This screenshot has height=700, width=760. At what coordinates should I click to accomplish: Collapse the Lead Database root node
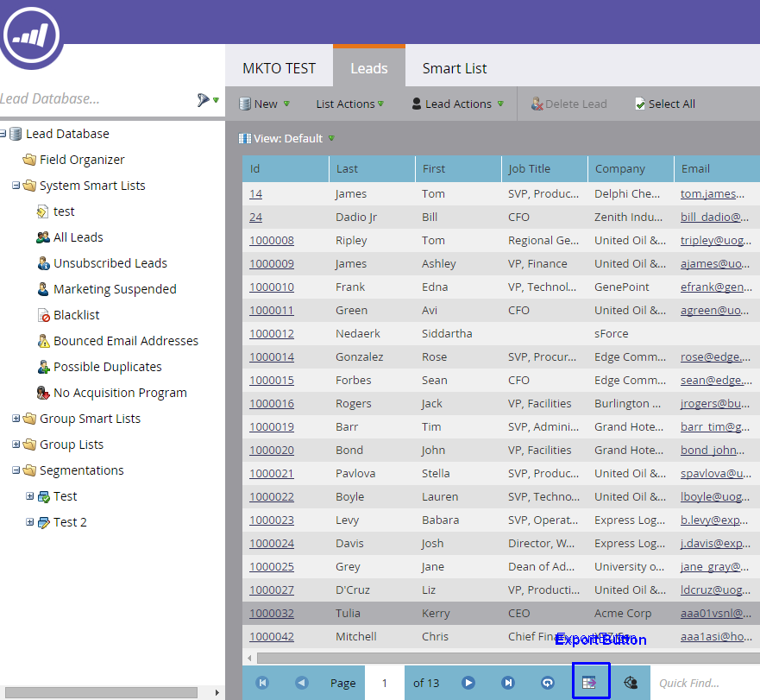3,134
